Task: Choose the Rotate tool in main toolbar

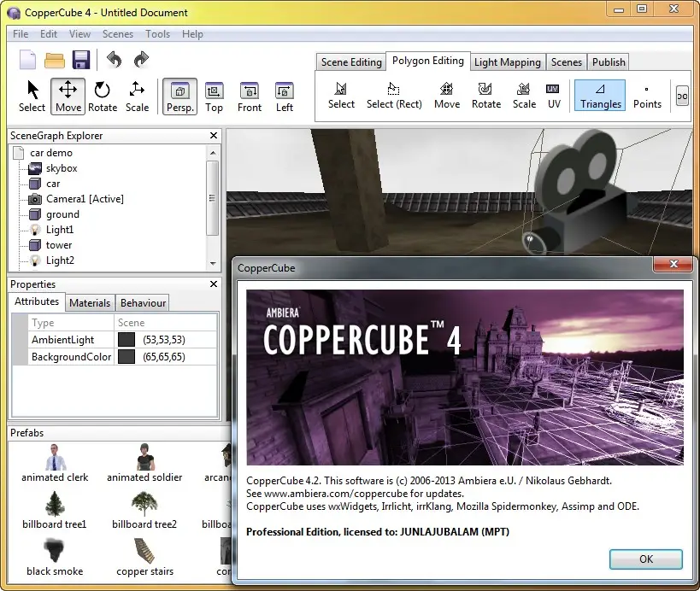Action: 103,97
